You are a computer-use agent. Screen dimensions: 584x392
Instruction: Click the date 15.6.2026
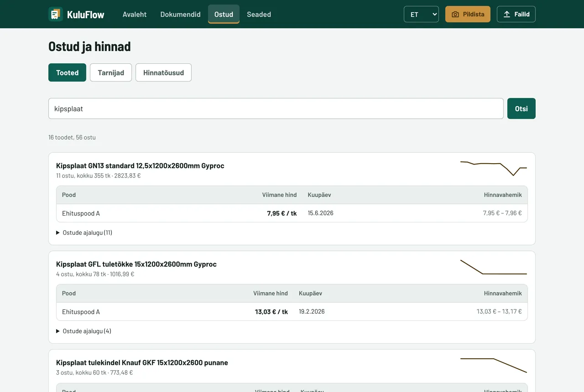tap(321, 213)
